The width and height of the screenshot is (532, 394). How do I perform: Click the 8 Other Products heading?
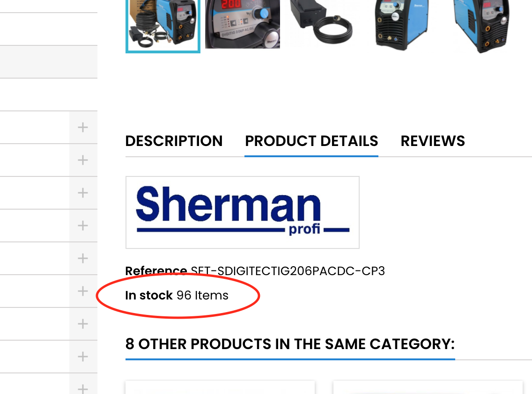(x=290, y=344)
